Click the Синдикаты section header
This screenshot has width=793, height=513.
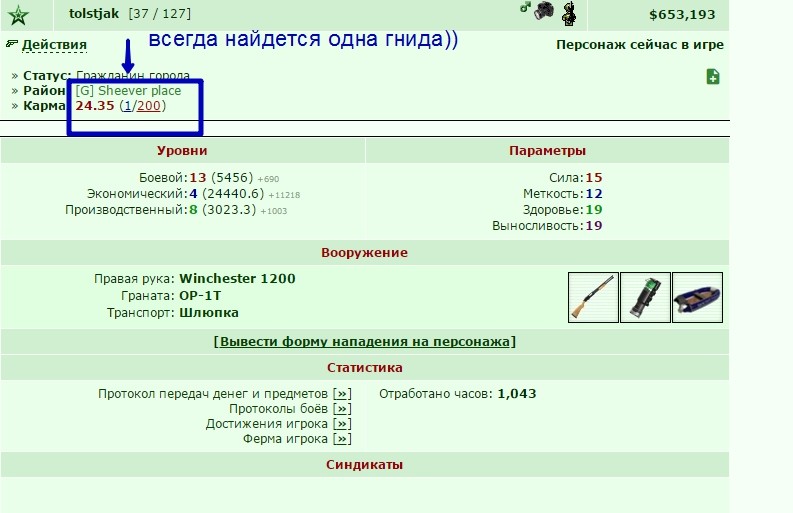click(364, 464)
